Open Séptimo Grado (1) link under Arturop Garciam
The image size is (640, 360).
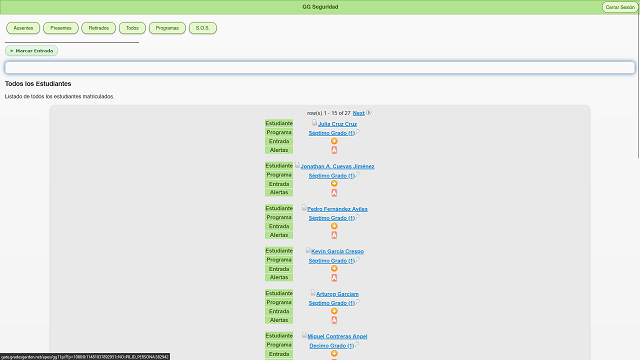331,303
